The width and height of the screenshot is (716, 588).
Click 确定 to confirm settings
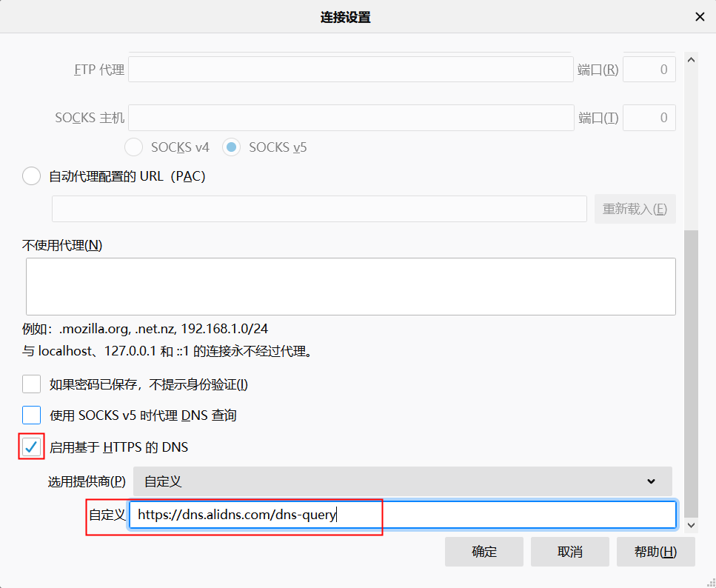[x=484, y=552]
